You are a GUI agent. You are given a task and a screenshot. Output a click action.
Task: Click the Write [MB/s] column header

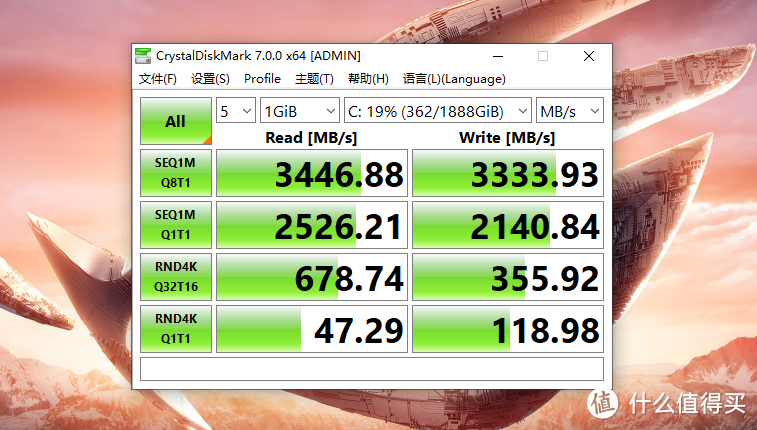click(507, 138)
